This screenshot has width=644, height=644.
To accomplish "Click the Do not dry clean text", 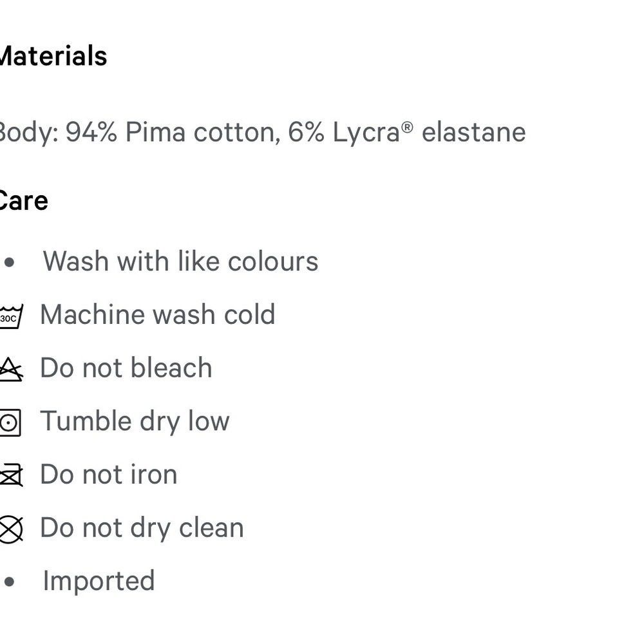I will point(142,529).
